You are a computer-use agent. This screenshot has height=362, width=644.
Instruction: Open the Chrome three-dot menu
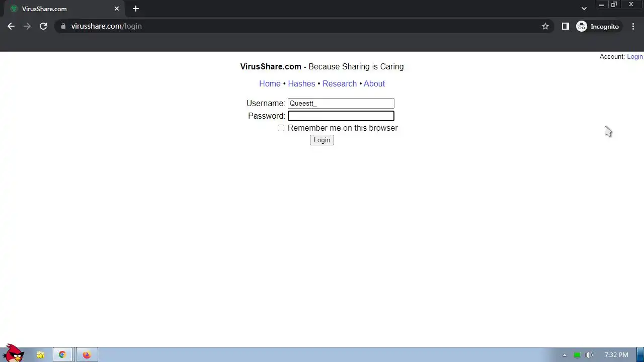pyautogui.click(x=633, y=26)
